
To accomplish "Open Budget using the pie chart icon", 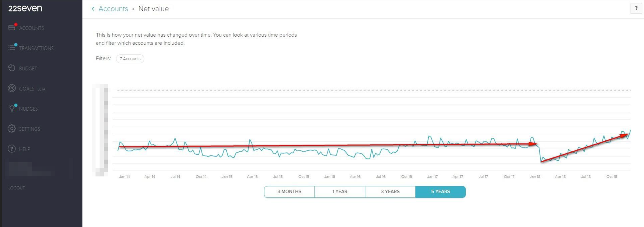I will click(x=12, y=68).
